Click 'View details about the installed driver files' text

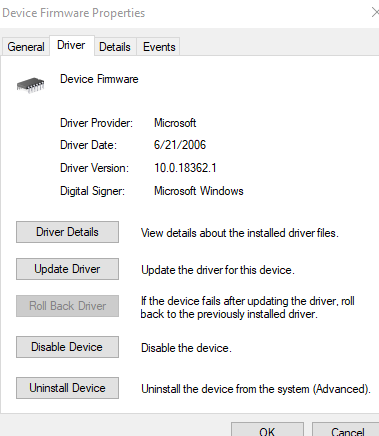tap(240, 233)
